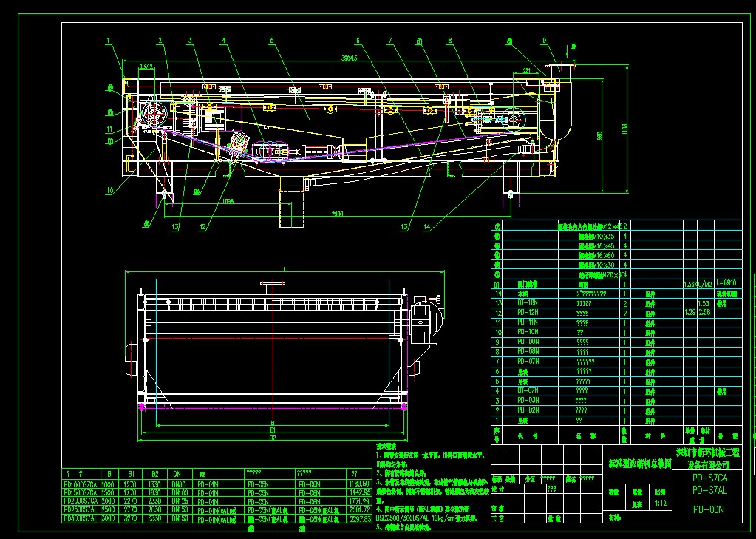This screenshot has width=756, height=539.
Task: Click the 3564.5 overall dimension text
Action: coord(349,58)
